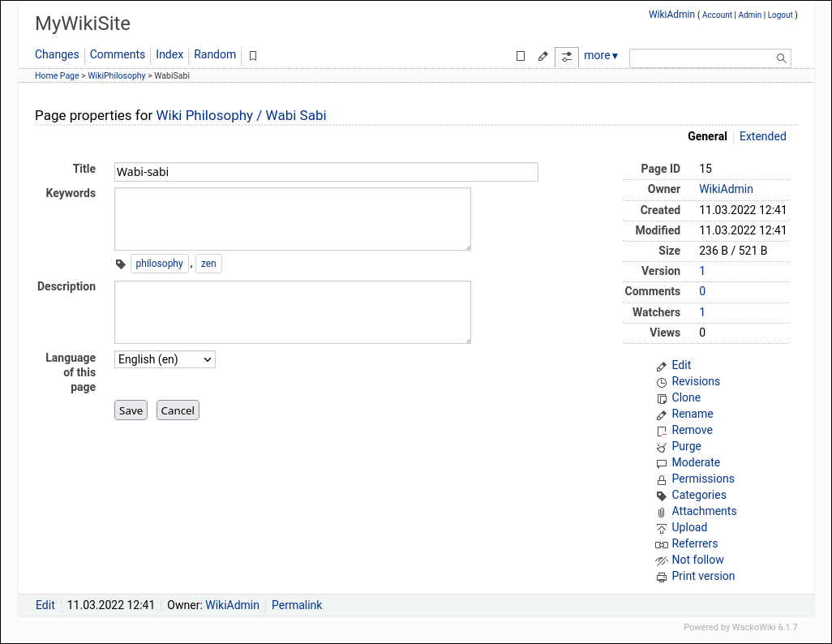Click the printer icon beside Print version

pyautogui.click(x=662, y=576)
